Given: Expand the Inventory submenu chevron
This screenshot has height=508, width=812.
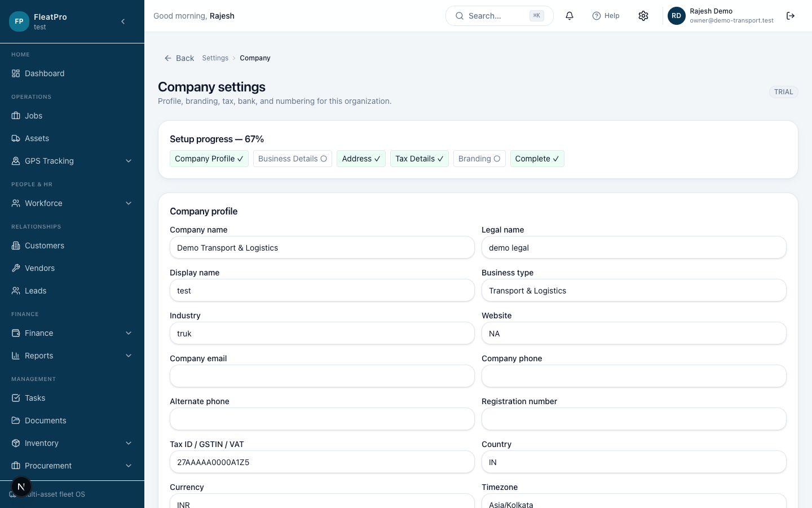Looking at the screenshot, I should click(x=129, y=443).
